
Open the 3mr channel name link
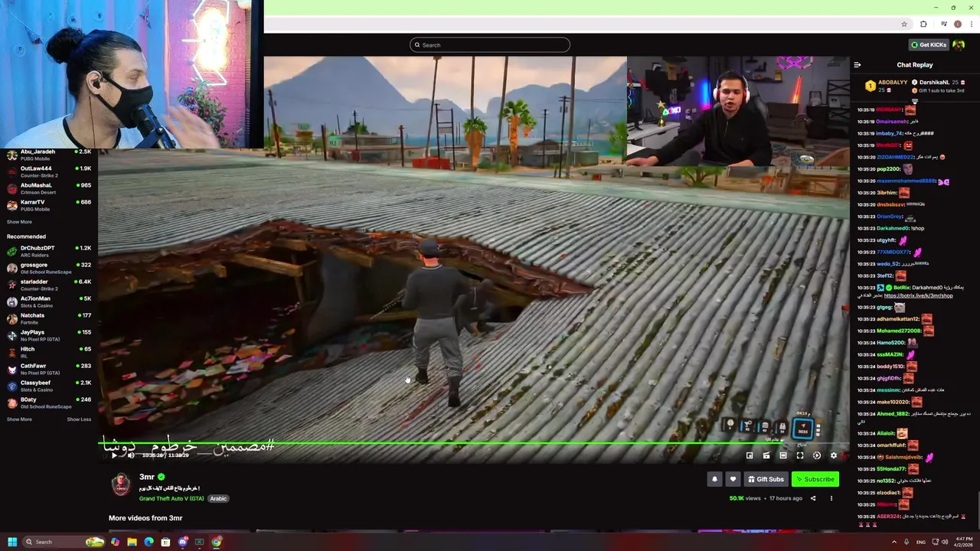click(x=147, y=477)
